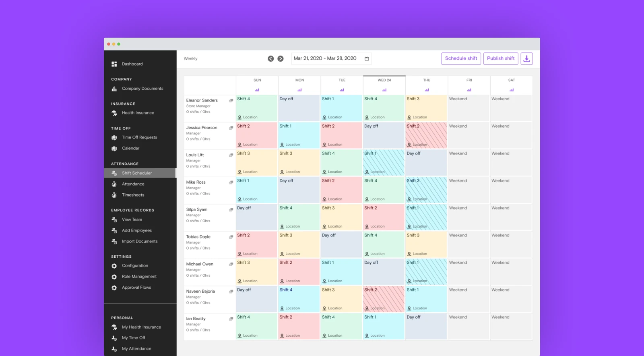
Task: Open the date range calendar icon
Action: 367,59
